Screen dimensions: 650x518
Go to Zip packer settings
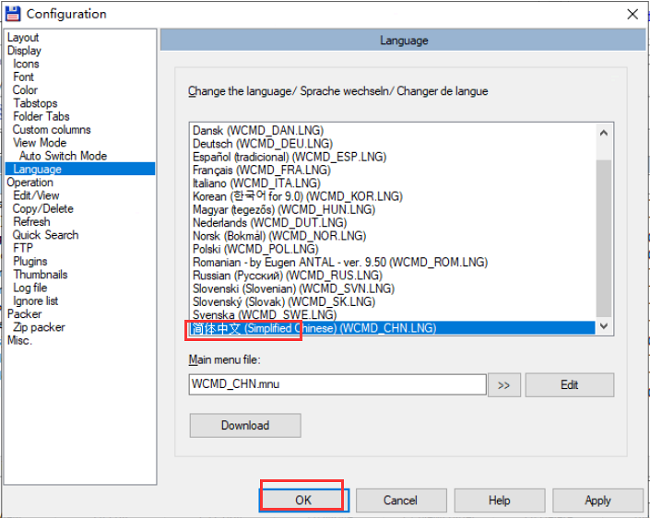(38, 327)
